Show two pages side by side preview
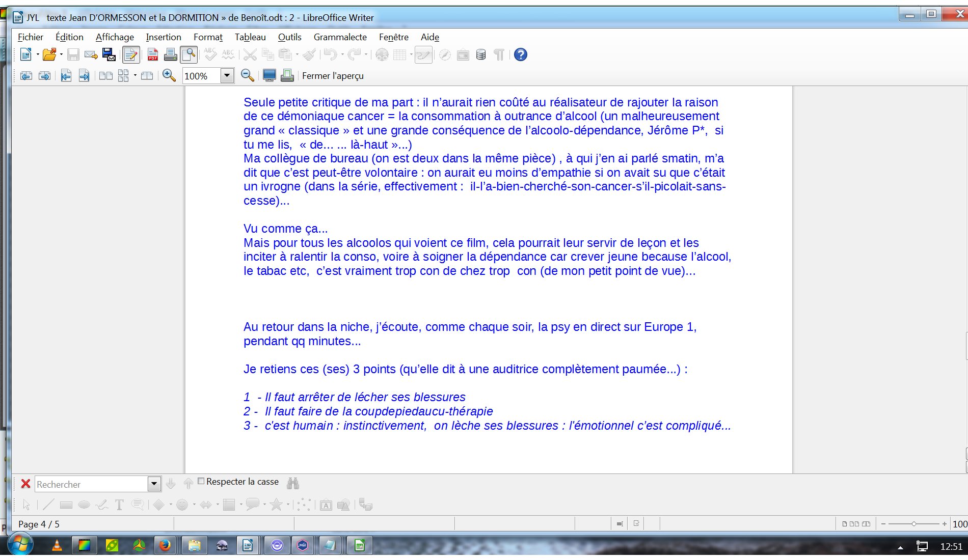This screenshot has height=560, width=968. 106,76
